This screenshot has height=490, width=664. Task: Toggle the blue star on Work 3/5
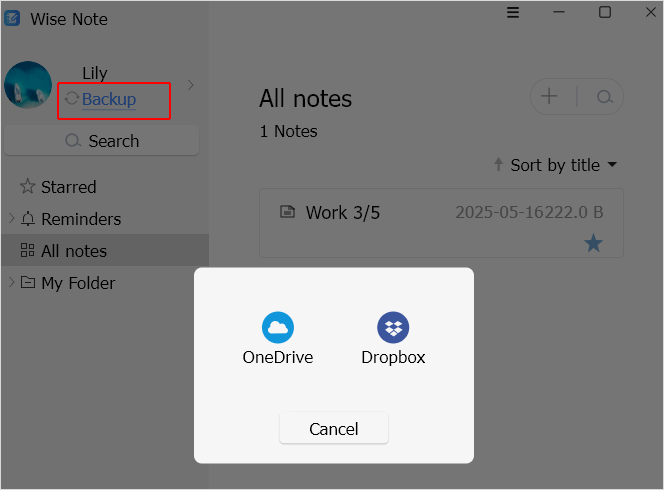pyautogui.click(x=593, y=243)
